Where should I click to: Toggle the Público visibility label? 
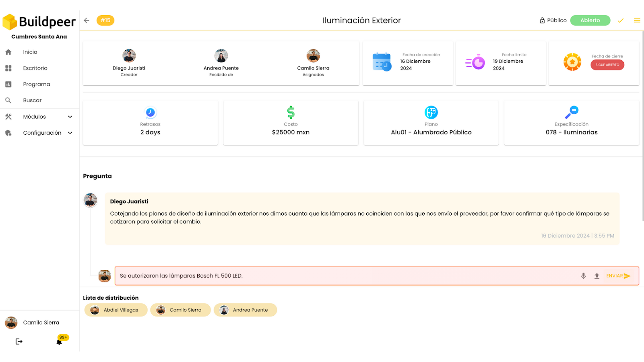tap(557, 21)
